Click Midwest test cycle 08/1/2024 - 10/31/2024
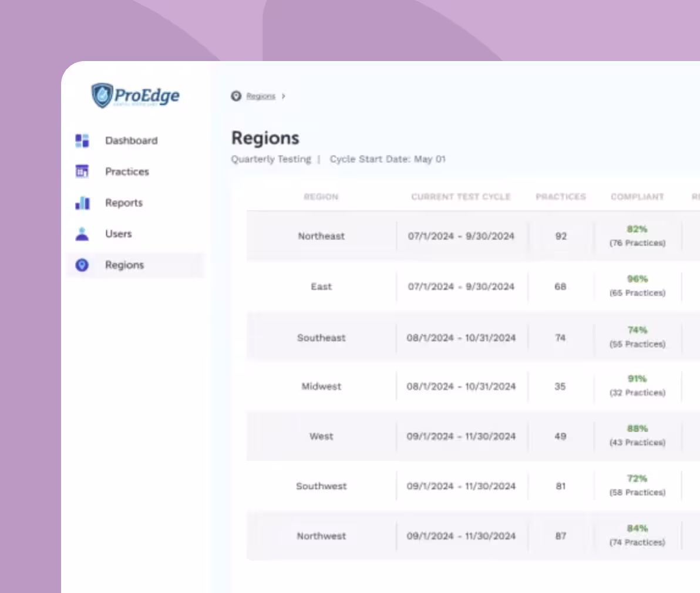 (461, 386)
